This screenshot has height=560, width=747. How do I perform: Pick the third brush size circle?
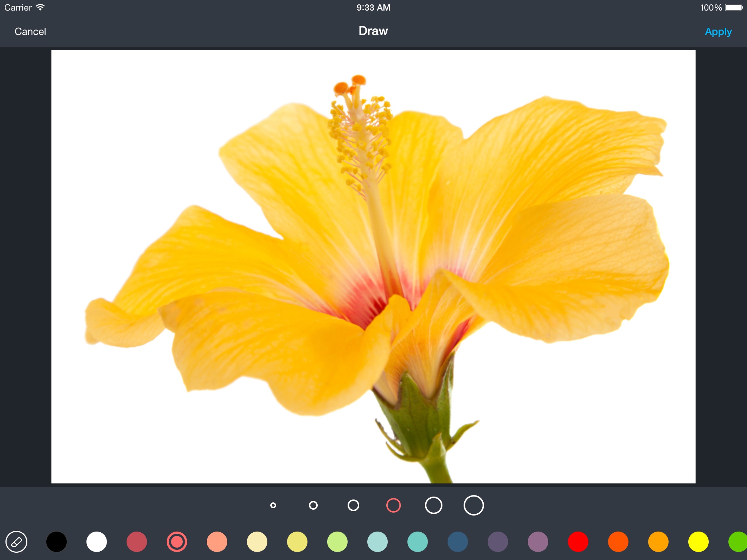click(x=353, y=505)
